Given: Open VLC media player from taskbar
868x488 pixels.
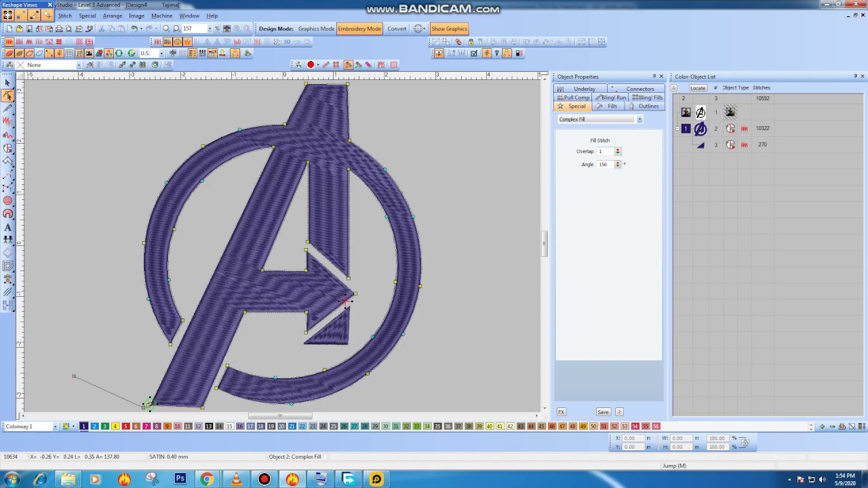Looking at the screenshot, I should (236, 479).
